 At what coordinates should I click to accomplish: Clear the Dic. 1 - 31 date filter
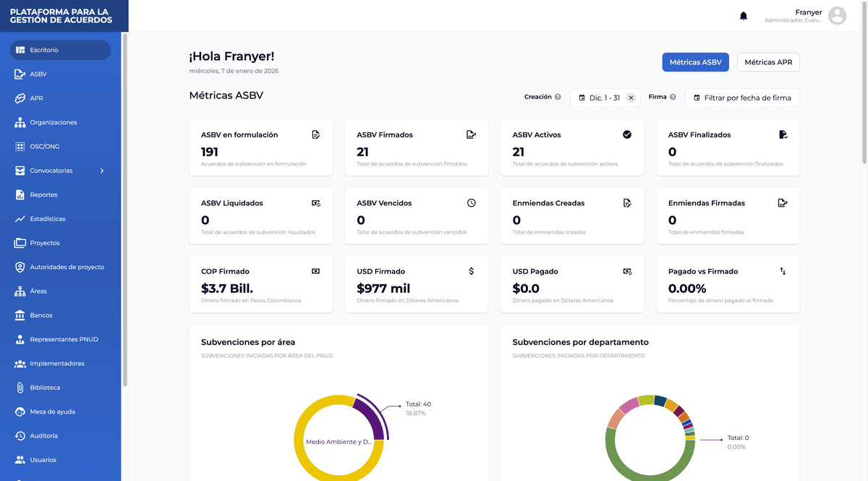click(631, 98)
